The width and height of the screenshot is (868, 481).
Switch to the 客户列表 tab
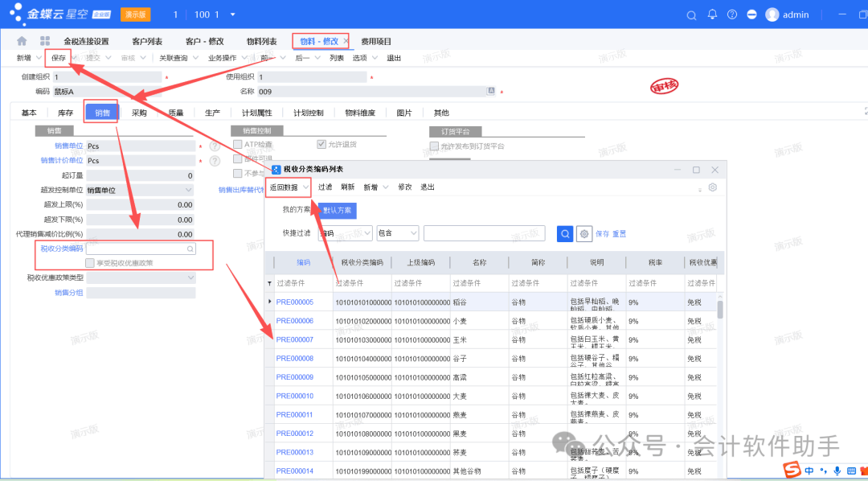[147, 42]
